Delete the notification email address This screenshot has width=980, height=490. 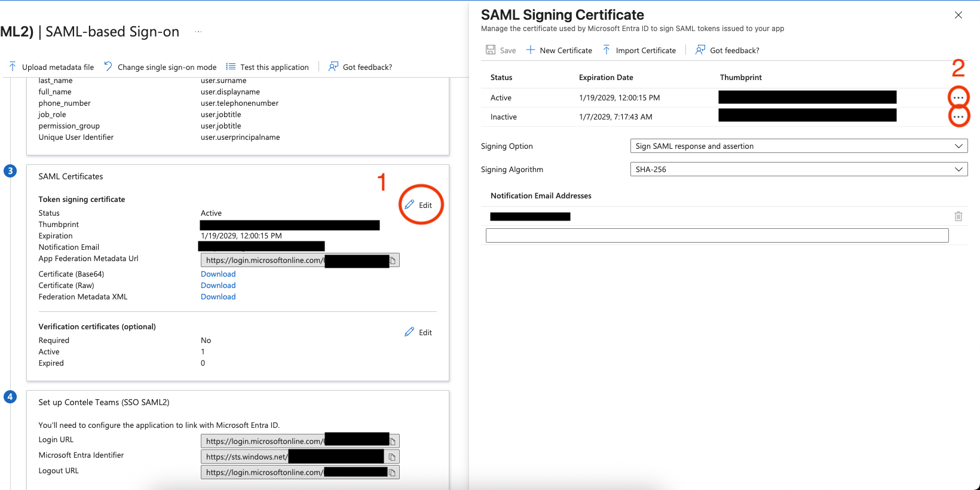tap(958, 216)
